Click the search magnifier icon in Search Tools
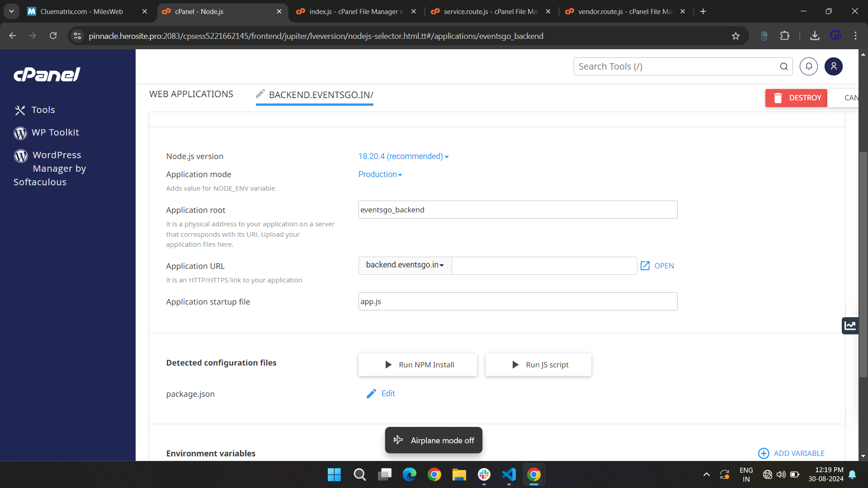 783,66
